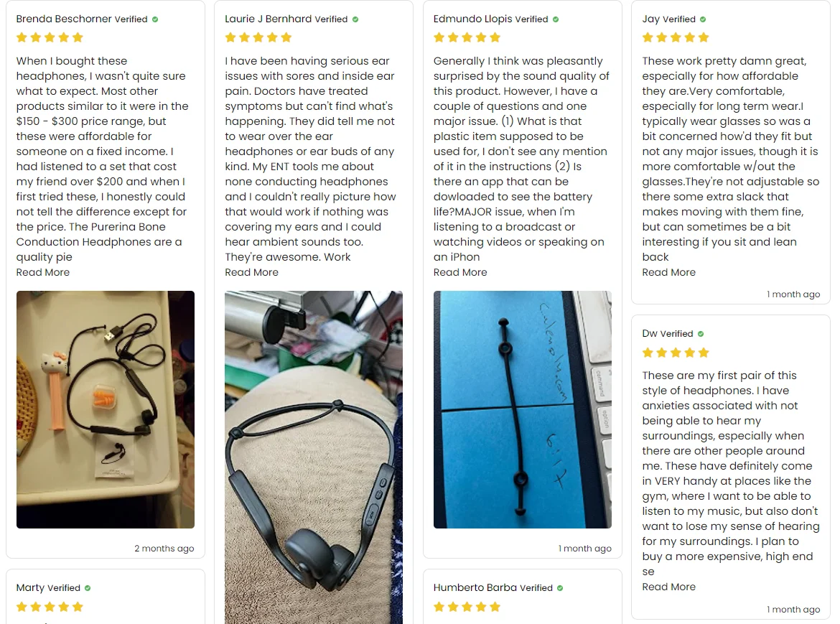Open Edmundo's photo of the plastic strap
Screen dimensions: 840x624
[523, 410]
